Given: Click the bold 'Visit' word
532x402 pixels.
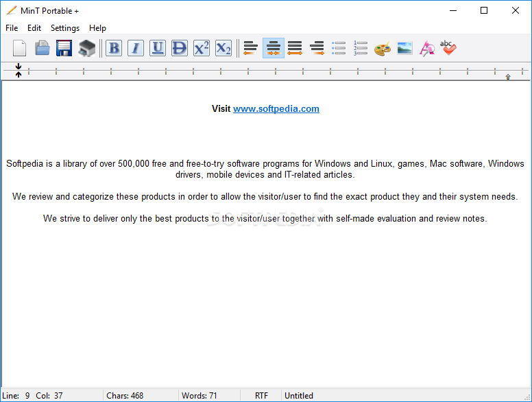Looking at the screenshot, I should pos(221,108).
